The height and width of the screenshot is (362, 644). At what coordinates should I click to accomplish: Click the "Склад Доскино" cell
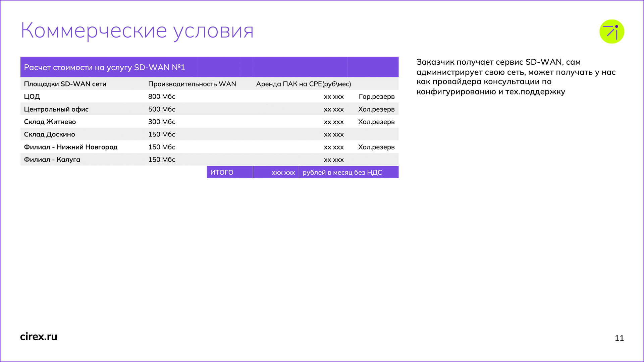point(49,134)
